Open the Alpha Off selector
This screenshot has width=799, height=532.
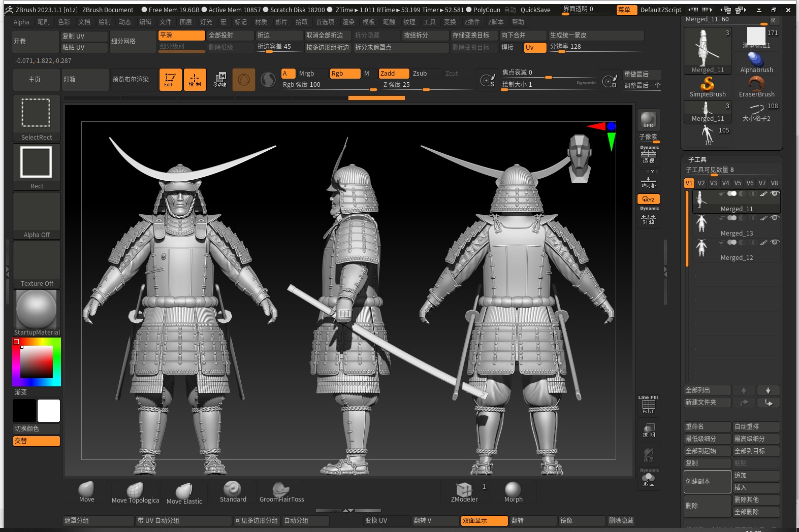tap(37, 216)
